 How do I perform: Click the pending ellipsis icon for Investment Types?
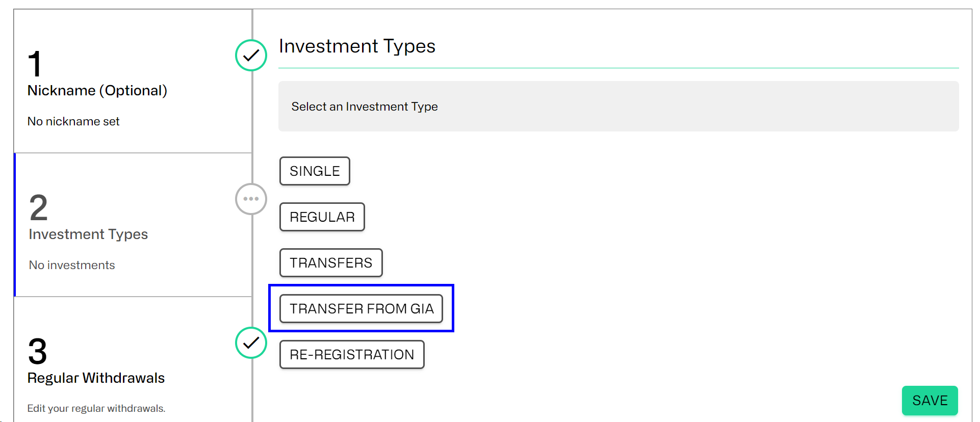251,199
